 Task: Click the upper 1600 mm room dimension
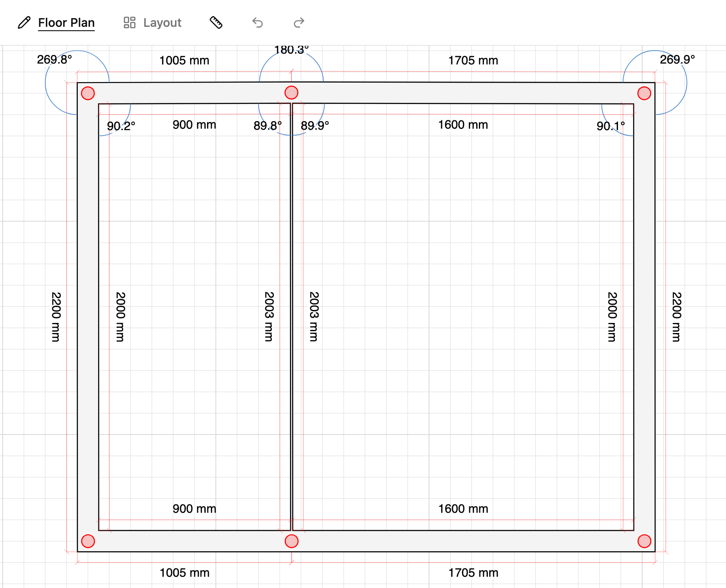pyautogui.click(x=463, y=125)
